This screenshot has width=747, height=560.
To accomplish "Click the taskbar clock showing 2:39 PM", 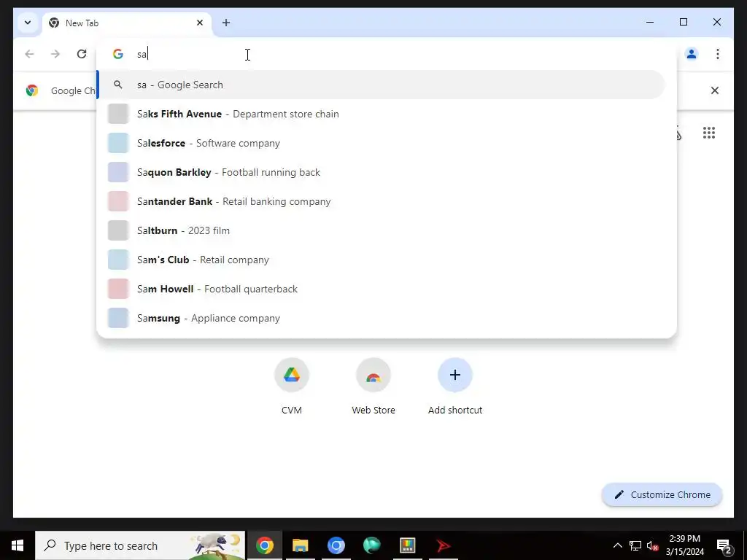I will tap(684, 545).
